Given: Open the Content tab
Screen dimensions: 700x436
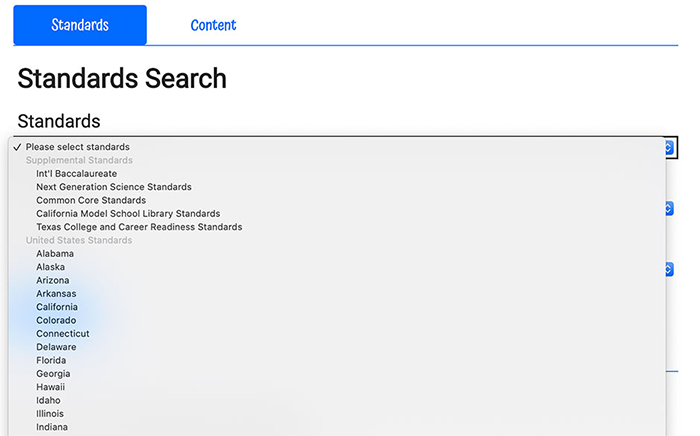Looking at the screenshot, I should 213,25.
